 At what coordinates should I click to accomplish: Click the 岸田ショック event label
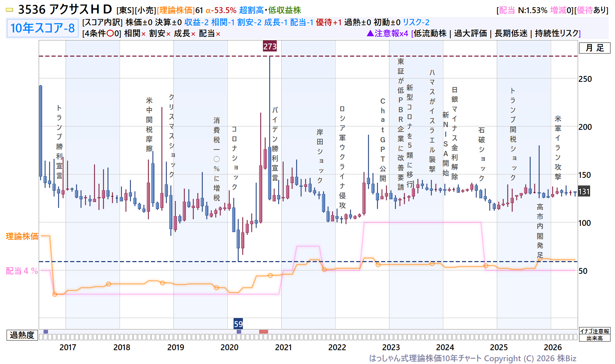(320, 156)
